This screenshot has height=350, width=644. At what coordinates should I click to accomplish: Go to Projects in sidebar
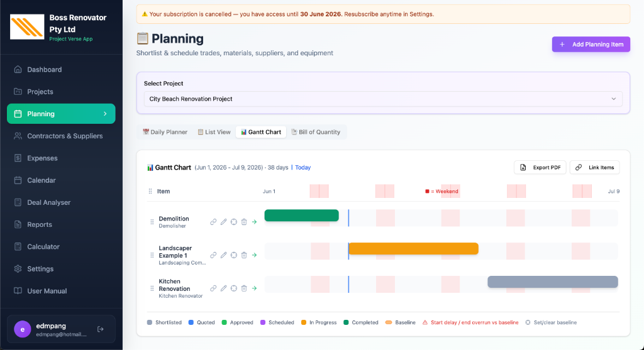click(x=61, y=92)
